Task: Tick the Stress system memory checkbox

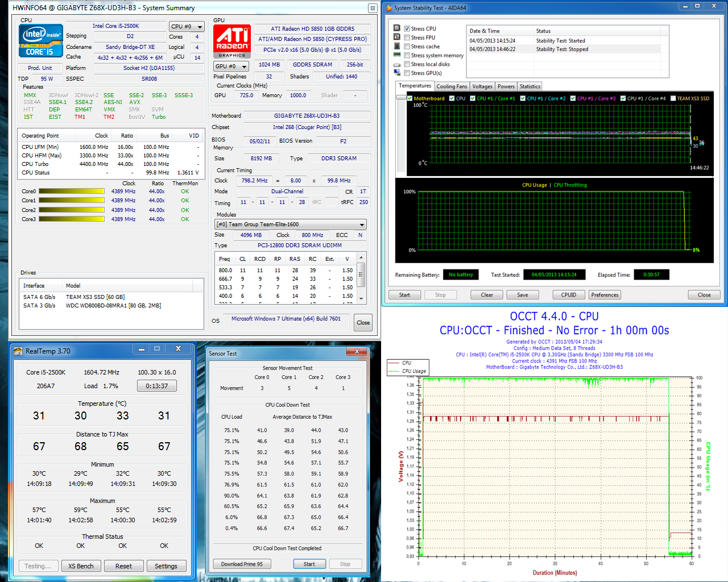Action: (407, 56)
